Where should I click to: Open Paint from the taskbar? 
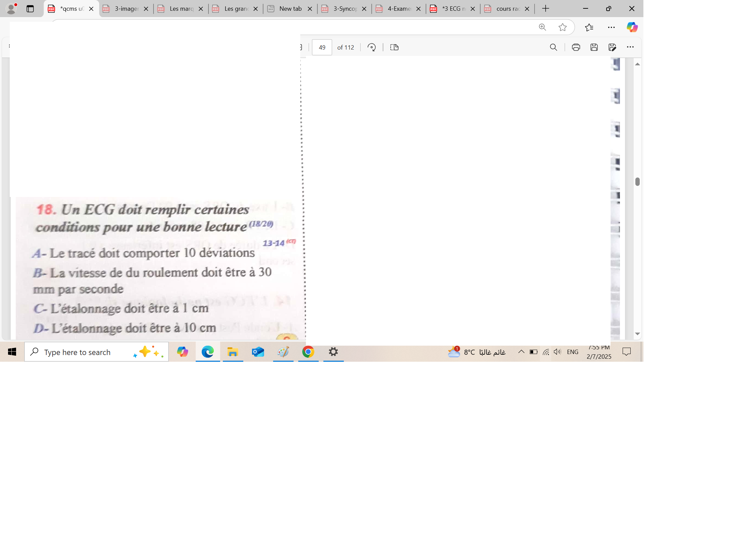(283, 352)
